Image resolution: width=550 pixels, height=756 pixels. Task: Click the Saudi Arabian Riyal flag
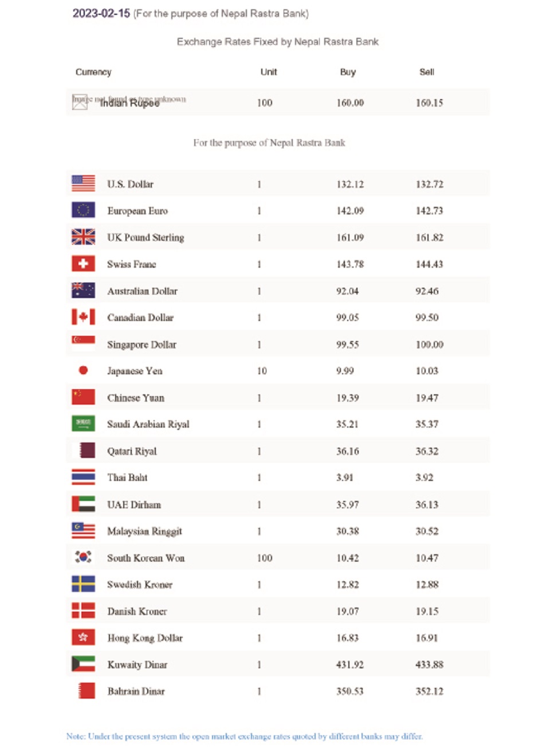[83, 424]
